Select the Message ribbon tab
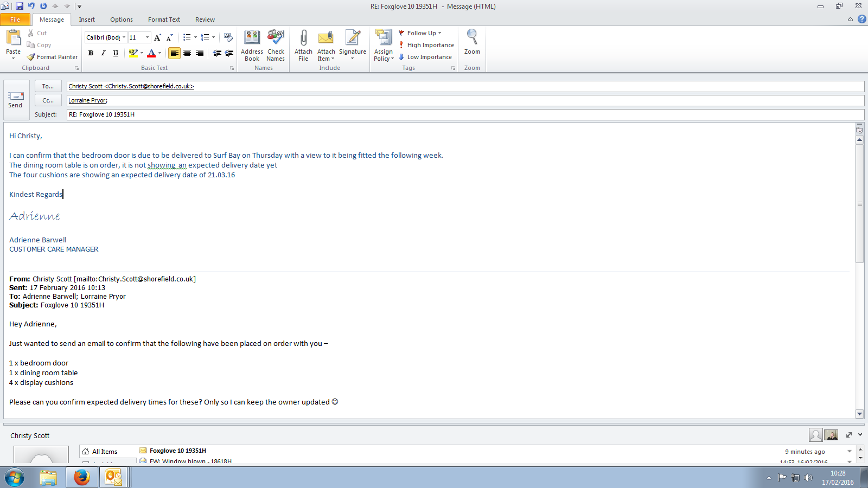 52,20
